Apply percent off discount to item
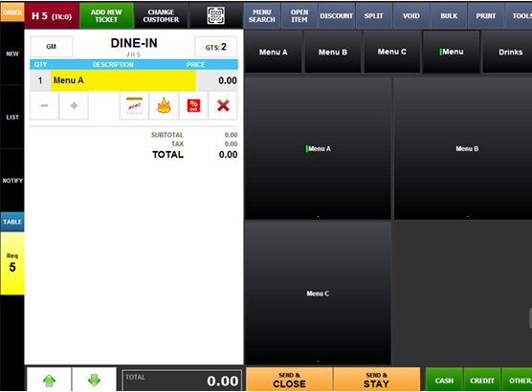This screenshot has width=532, height=392. tap(193, 105)
